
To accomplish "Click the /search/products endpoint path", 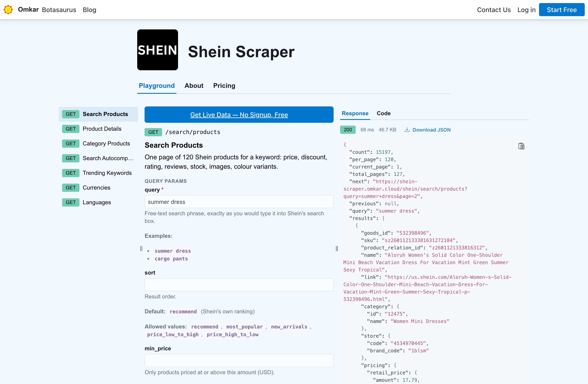I will tap(193, 132).
